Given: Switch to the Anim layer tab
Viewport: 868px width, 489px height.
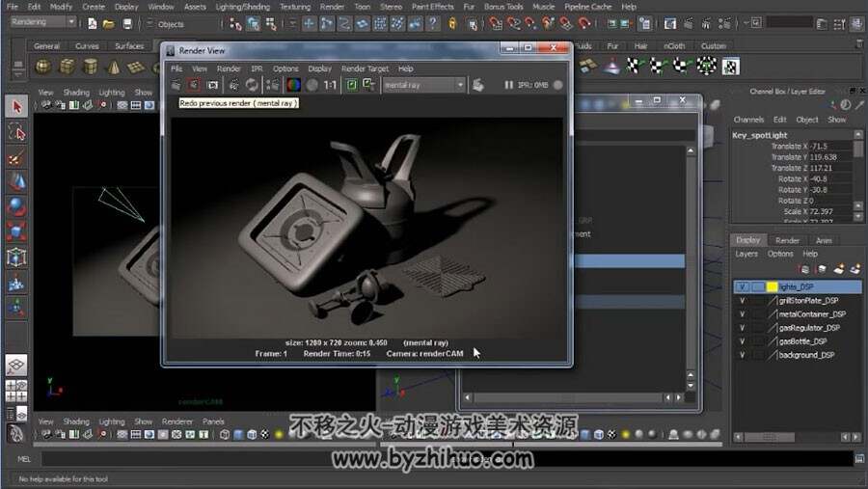Looking at the screenshot, I should click(824, 240).
